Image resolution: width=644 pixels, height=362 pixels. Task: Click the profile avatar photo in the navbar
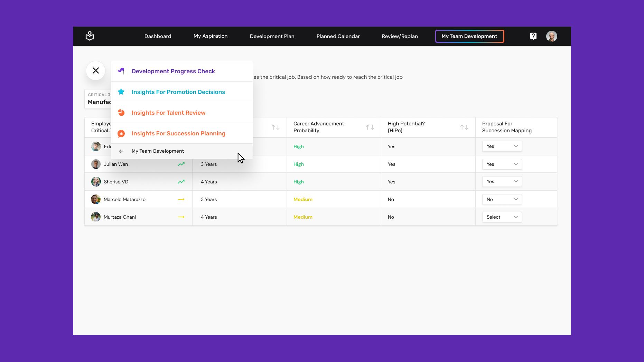pos(552,36)
